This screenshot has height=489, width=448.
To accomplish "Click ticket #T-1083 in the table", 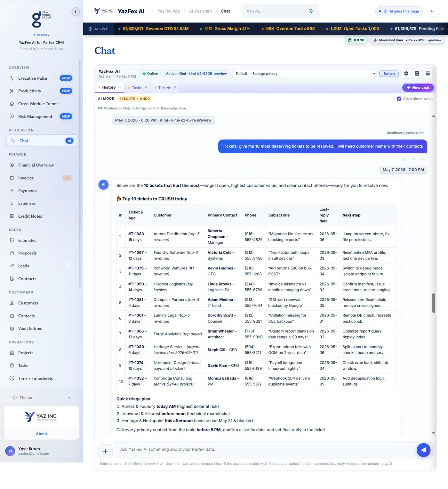I will (136, 234).
